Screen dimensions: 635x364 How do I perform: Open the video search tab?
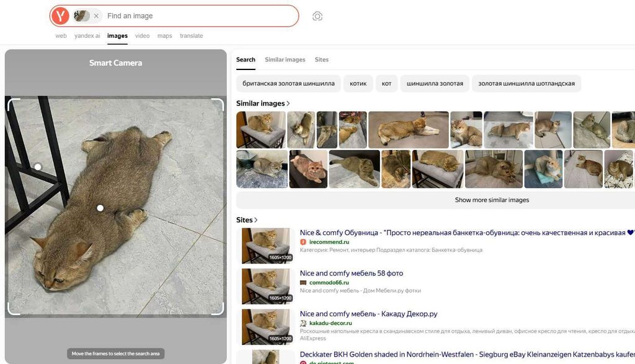tap(142, 35)
